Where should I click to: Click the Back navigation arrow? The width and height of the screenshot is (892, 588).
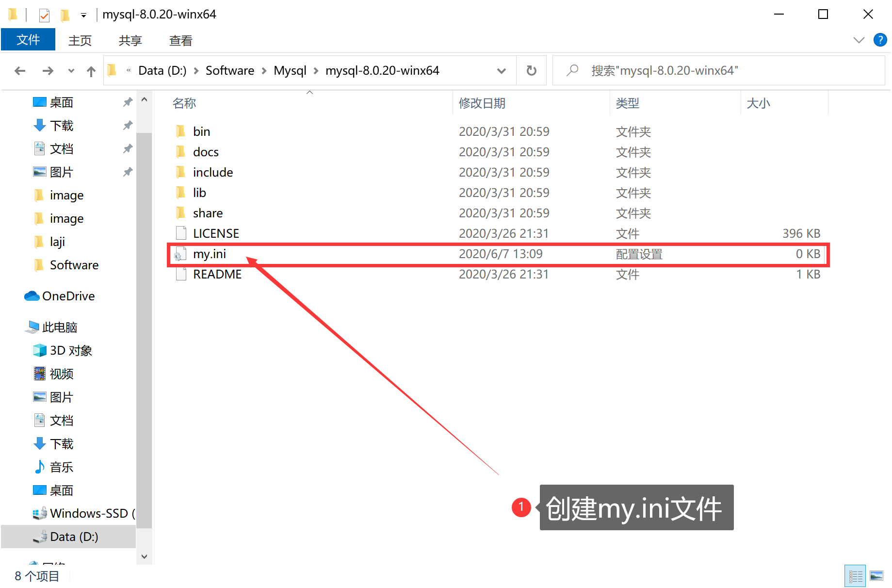pos(20,71)
